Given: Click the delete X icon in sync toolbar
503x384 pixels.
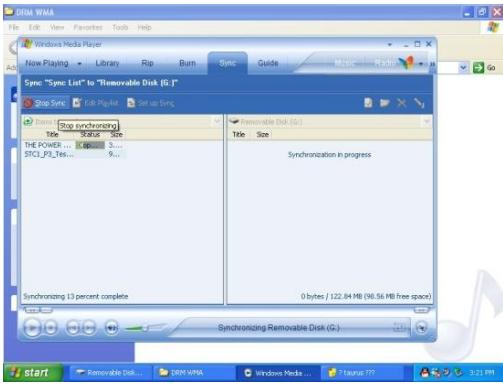Looking at the screenshot, I should [x=402, y=103].
